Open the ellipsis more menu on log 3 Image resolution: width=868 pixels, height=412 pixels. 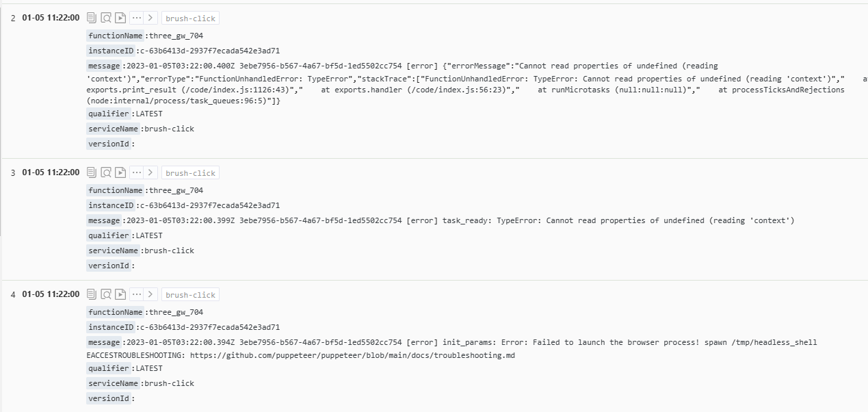137,172
